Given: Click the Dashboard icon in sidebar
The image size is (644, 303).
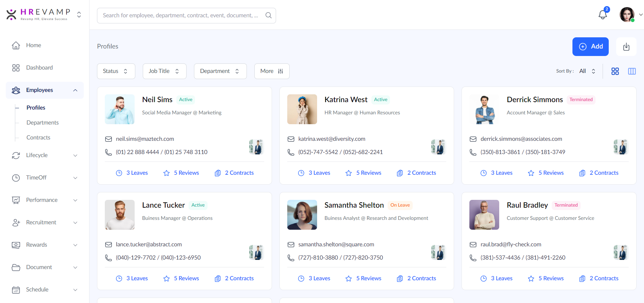Looking at the screenshot, I should 16,68.
